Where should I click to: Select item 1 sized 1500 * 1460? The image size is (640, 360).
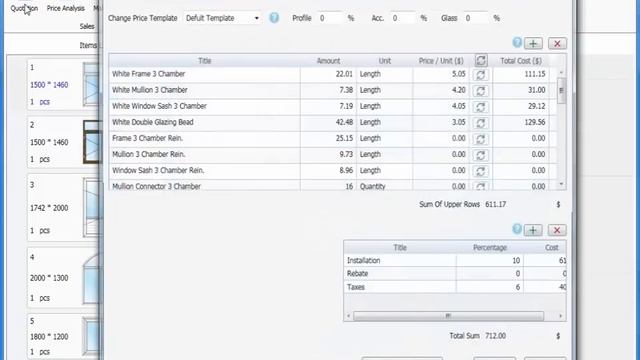tap(63, 84)
